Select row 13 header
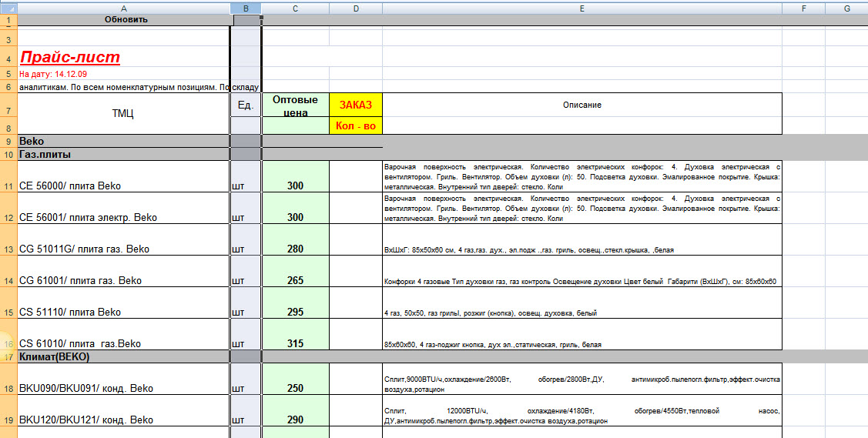The width and height of the screenshot is (868, 438). pos(9,239)
